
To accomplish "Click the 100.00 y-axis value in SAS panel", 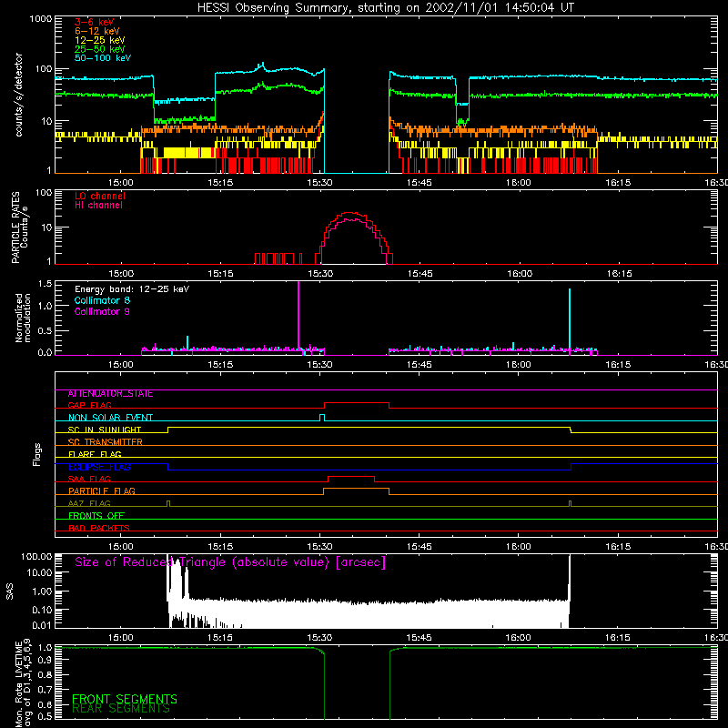I will [36, 557].
